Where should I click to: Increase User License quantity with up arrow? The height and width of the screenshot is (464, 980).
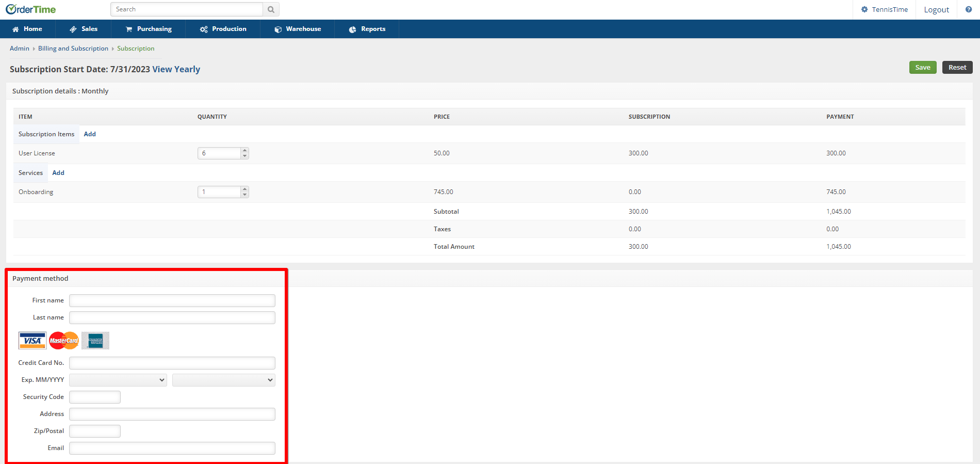tap(244, 150)
